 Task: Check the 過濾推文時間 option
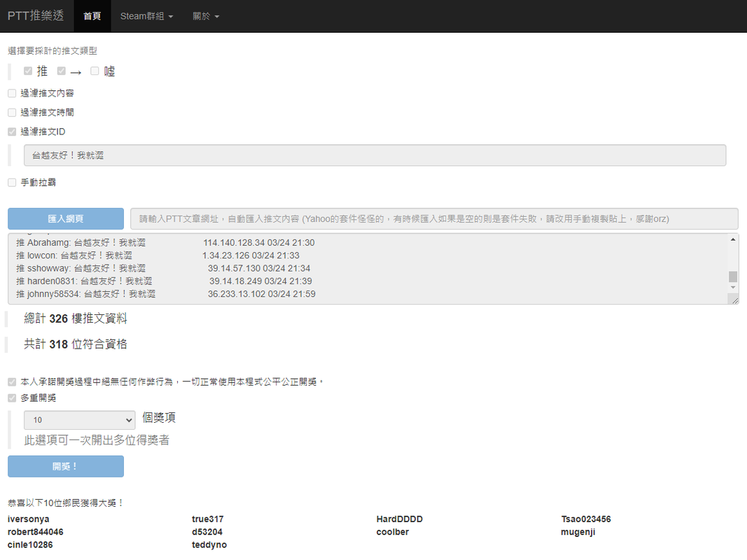[x=12, y=113]
